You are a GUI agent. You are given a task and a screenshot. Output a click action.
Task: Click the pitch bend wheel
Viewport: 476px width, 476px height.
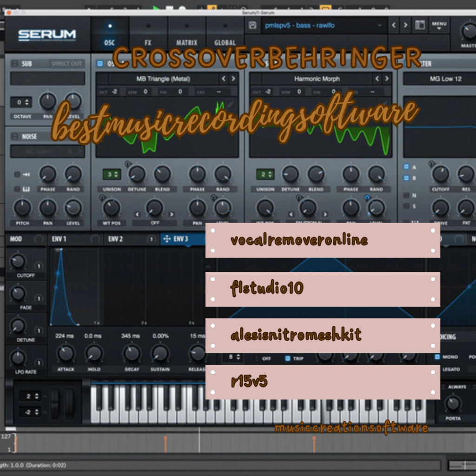[x=55, y=403]
